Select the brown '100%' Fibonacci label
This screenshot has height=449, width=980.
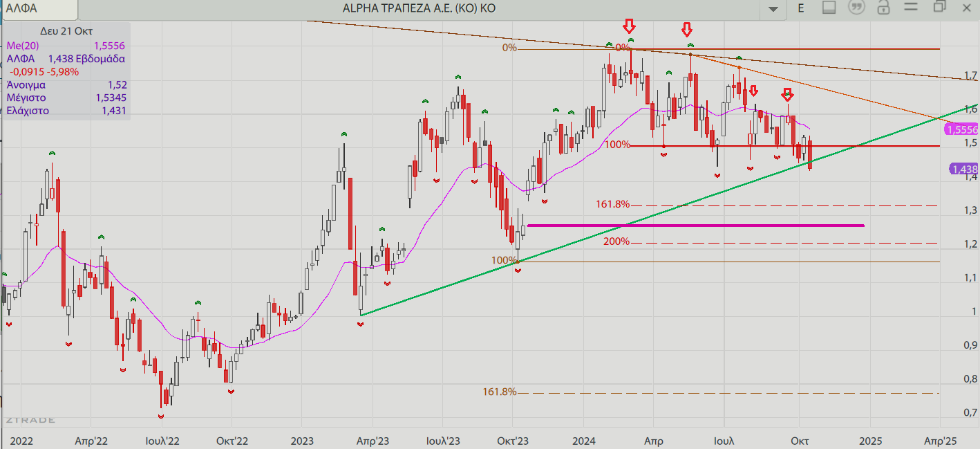point(504,260)
